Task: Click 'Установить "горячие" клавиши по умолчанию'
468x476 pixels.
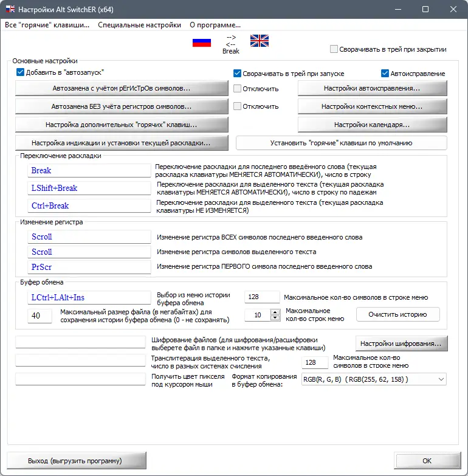Action: pyautogui.click(x=342, y=143)
